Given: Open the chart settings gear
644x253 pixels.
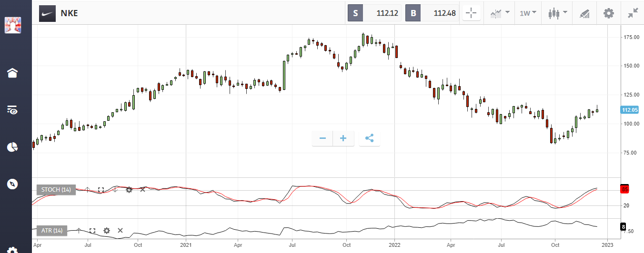Looking at the screenshot, I should point(608,13).
